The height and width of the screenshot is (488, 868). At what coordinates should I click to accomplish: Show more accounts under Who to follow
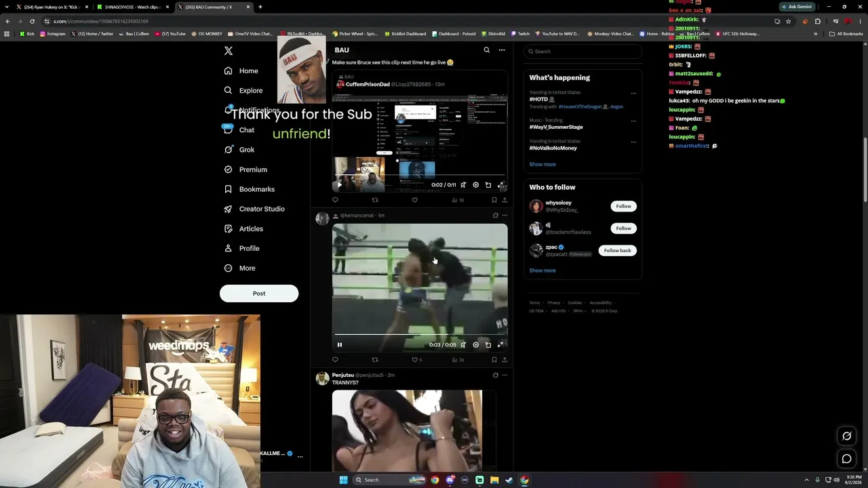(542, 270)
